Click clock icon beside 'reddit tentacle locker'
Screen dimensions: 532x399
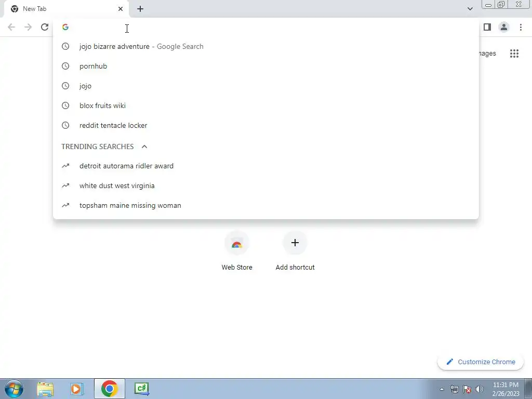pos(65,125)
